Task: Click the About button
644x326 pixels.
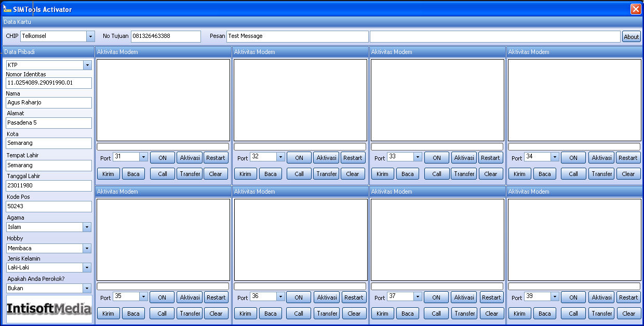Action: tap(632, 36)
